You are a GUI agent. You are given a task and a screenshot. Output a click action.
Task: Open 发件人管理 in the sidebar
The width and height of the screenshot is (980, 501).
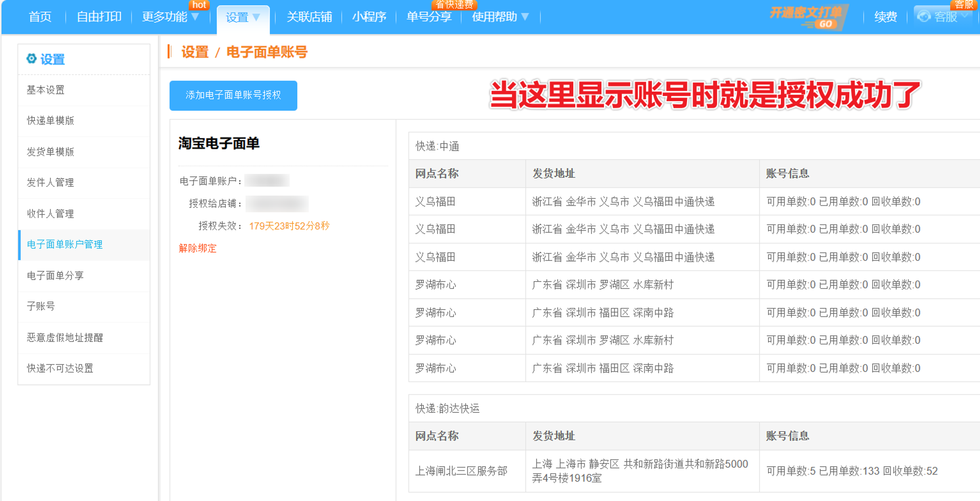(84, 183)
